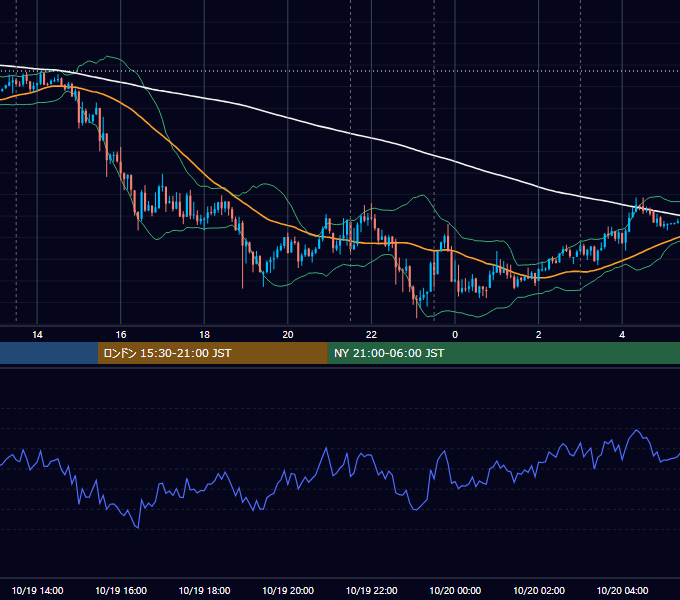
Task: Click the 0 hour label on the price chart axis
Action: (455, 335)
